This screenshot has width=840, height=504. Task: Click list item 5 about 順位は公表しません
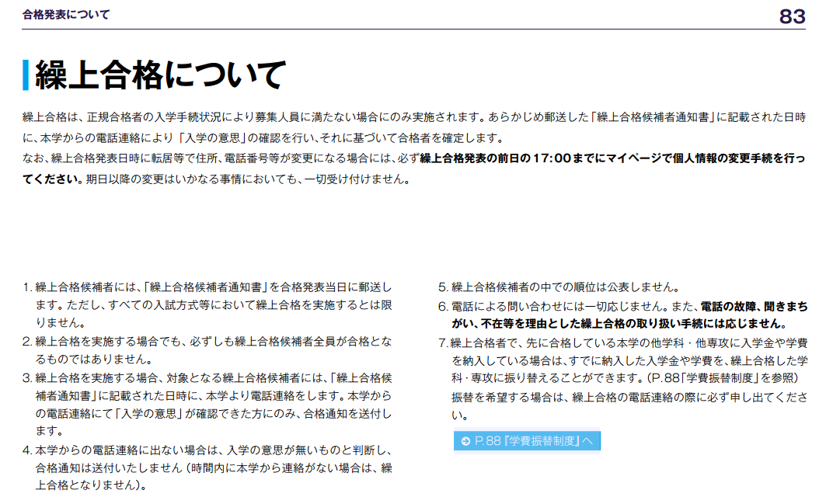(x=559, y=287)
